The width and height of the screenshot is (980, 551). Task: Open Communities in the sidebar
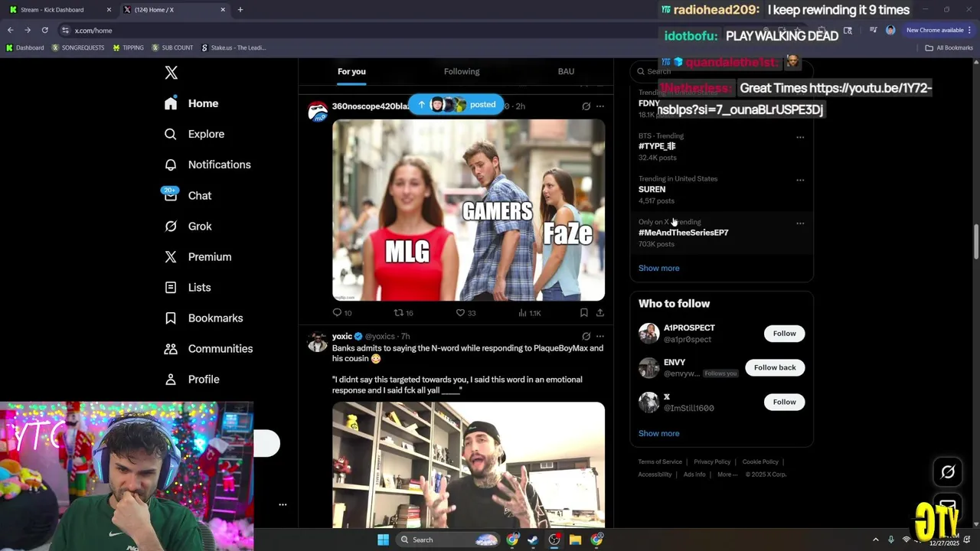208,348
